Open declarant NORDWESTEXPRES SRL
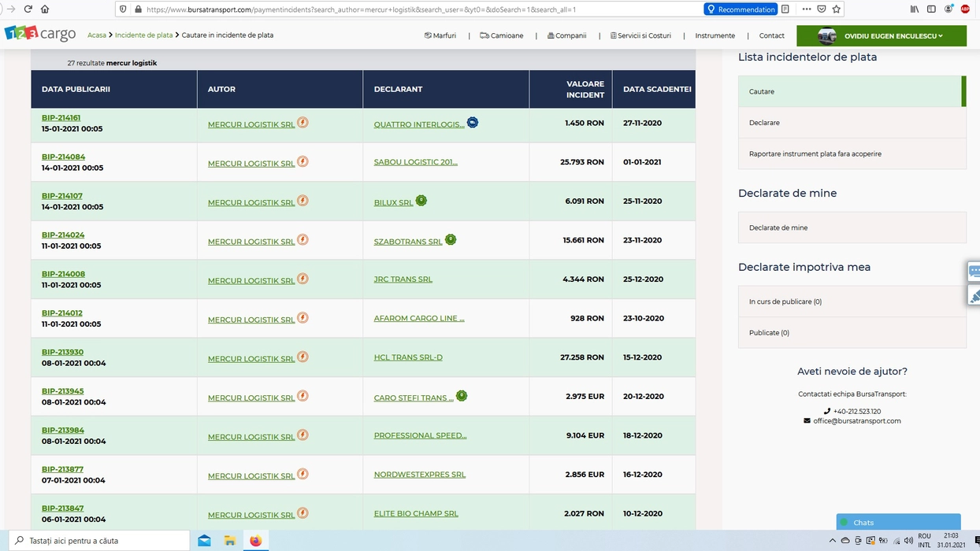 [x=420, y=475]
